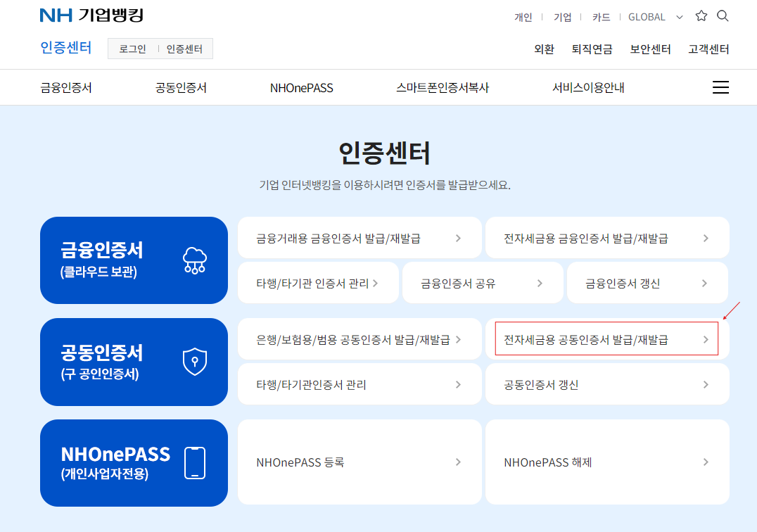
Task: Go to 보안센터 menu
Action: [x=650, y=49]
